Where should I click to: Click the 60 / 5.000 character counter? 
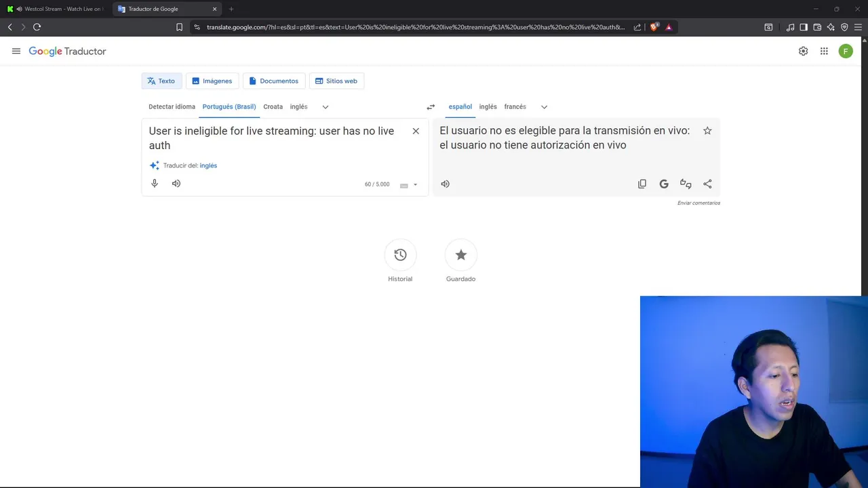pos(377,184)
